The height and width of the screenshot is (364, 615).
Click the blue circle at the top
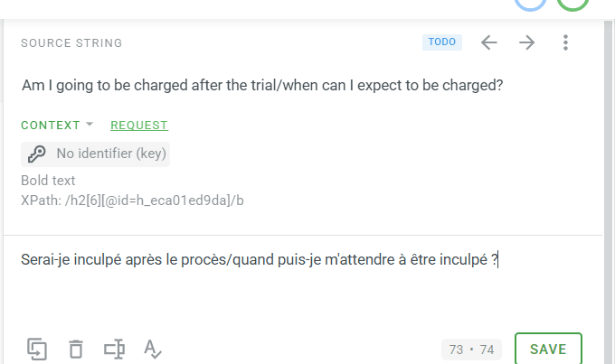click(x=530, y=3)
